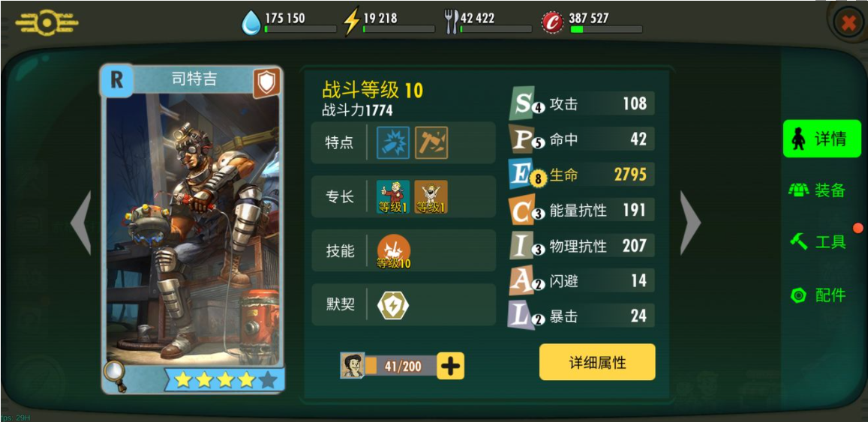Switch to the 工具 tab

pyautogui.click(x=818, y=241)
